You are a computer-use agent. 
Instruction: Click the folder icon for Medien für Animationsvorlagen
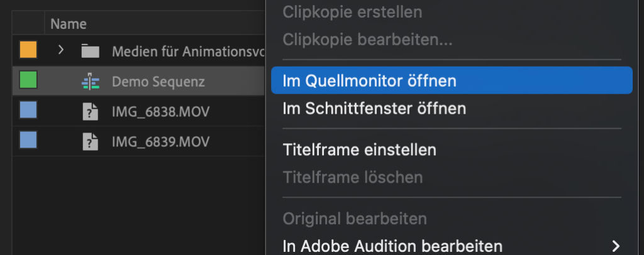[91, 50]
